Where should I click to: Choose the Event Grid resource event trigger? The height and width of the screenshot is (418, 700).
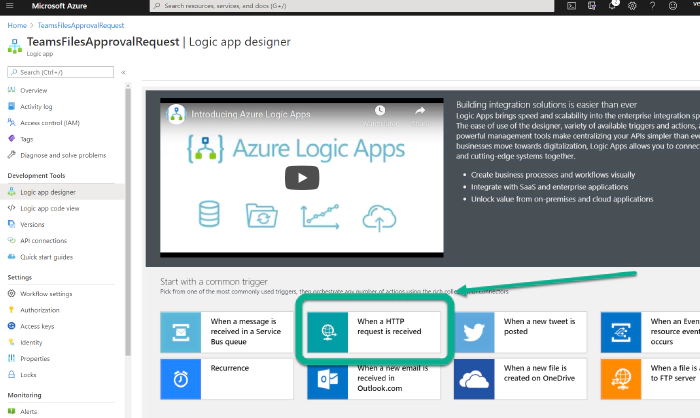tap(650, 332)
